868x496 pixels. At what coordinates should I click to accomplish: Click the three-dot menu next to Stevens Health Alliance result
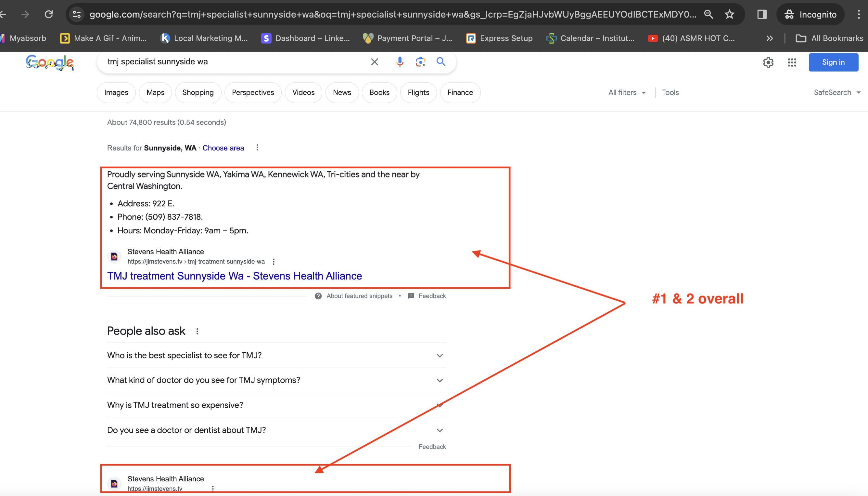(x=274, y=261)
